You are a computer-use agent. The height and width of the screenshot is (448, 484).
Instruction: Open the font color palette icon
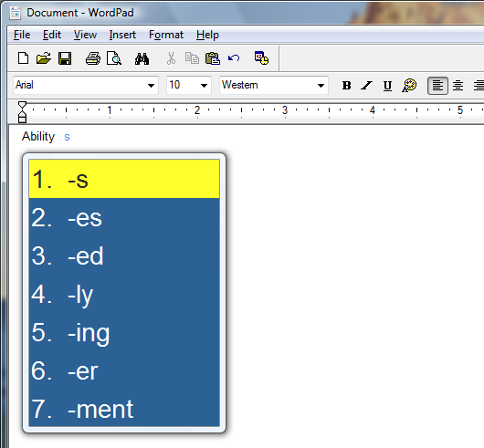(409, 86)
